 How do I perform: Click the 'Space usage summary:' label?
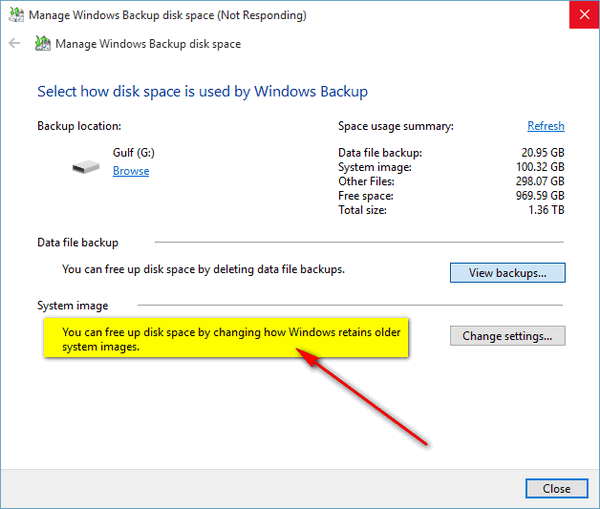click(396, 126)
